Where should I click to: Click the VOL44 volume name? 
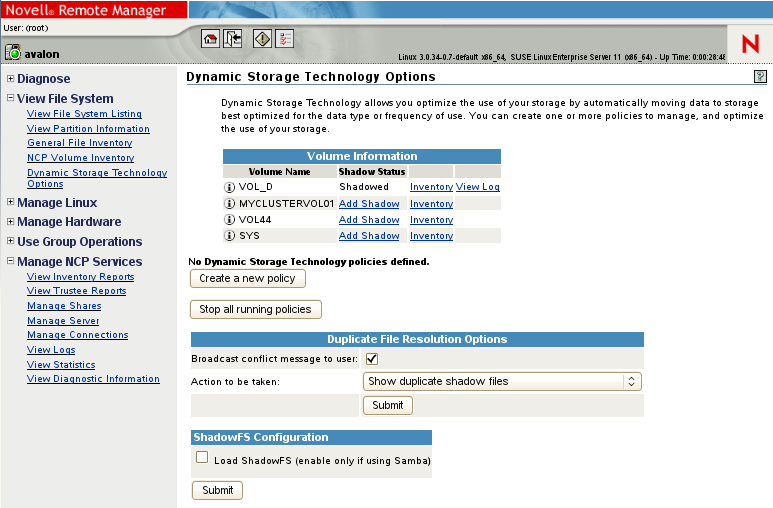255,219
